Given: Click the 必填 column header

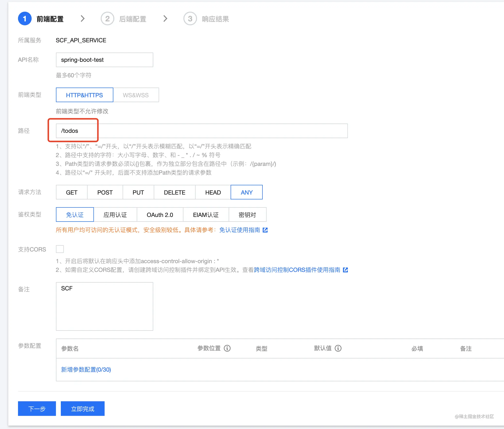Looking at the screenshot, I should 417,349.
